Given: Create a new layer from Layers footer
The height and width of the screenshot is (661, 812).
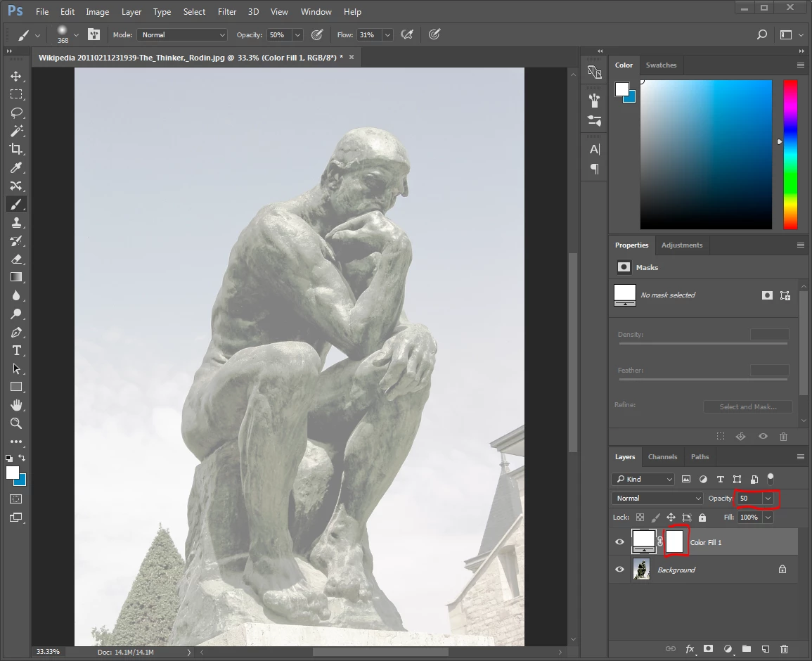Looking at the screenshot, I should pos(766,648).
